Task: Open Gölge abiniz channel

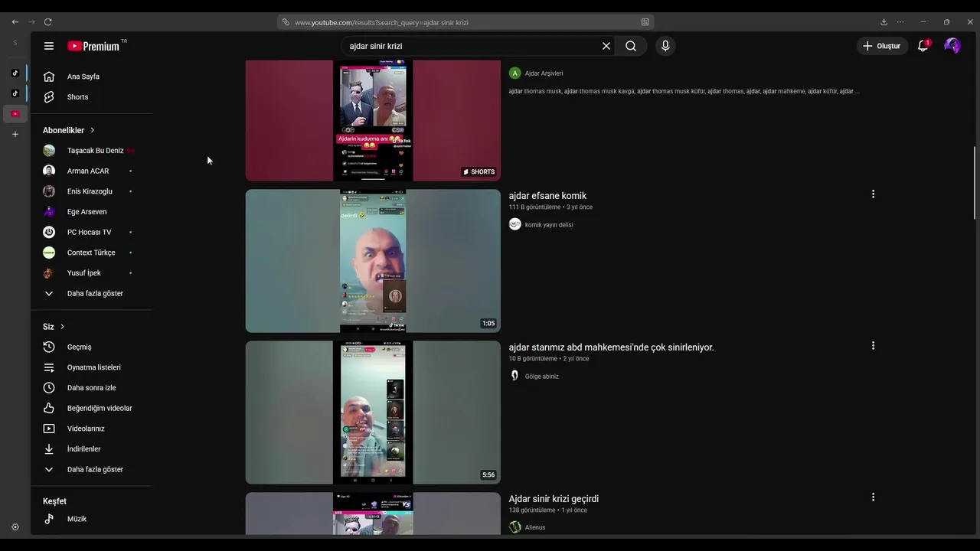Action: tap(542, 377)
